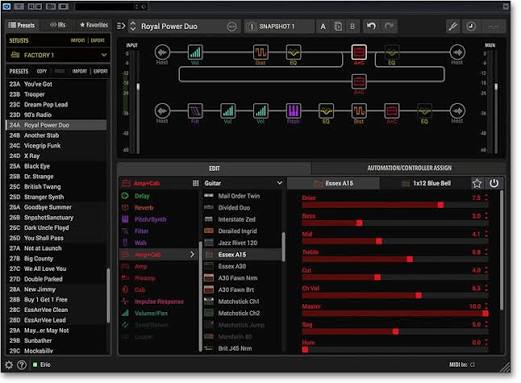Image resolution: width=521 pixels, height=383 pixels.
Task: Adjust the Drive slider handle
Action: (x=441, y=205)
